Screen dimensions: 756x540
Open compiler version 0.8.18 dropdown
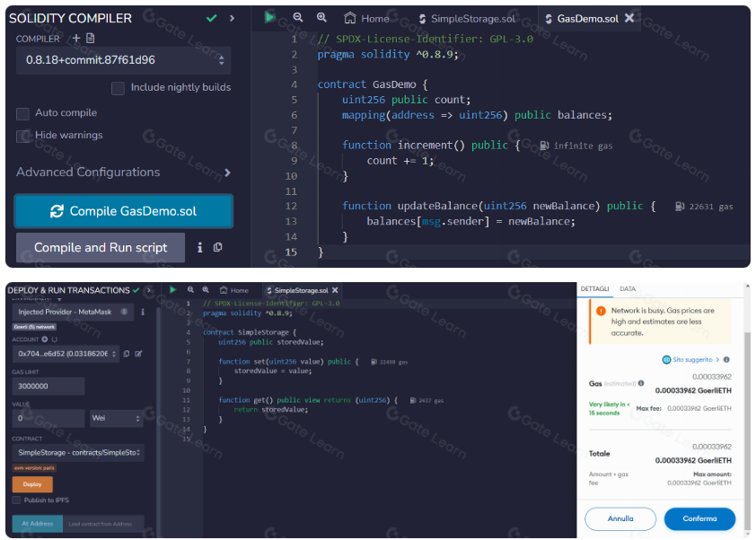[122, 60]
